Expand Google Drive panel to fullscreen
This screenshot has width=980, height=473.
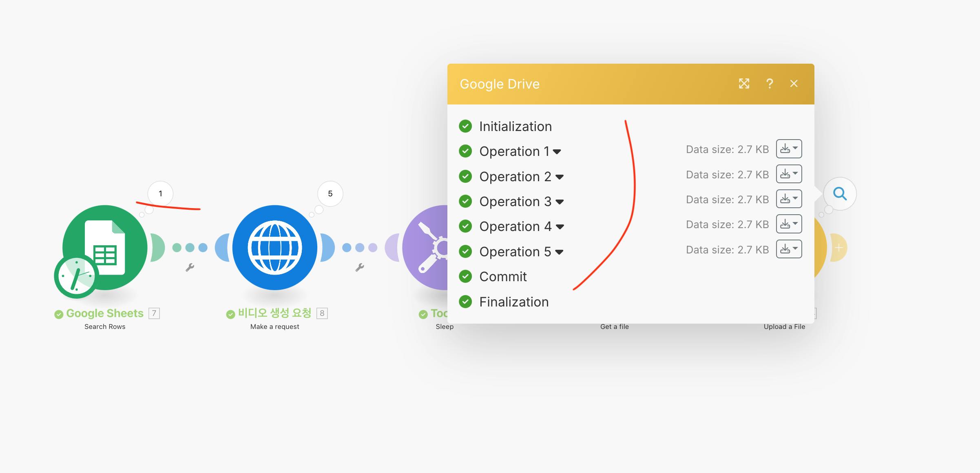[744, 84]
